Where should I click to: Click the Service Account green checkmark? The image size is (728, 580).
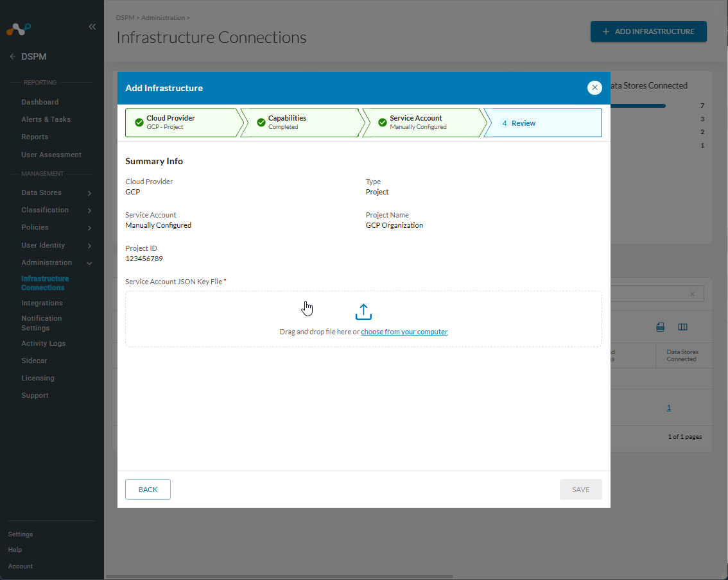(383, 123)
